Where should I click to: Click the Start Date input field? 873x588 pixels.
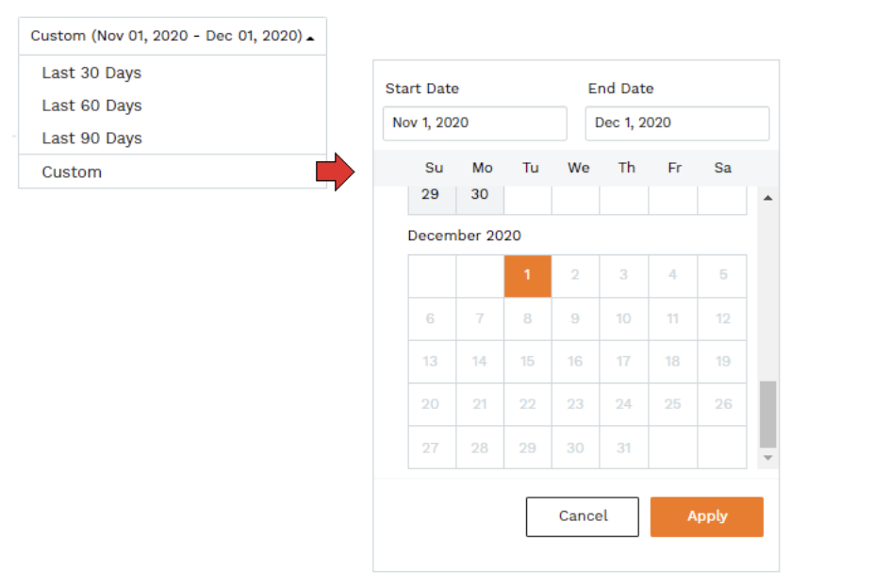point(474,122)
